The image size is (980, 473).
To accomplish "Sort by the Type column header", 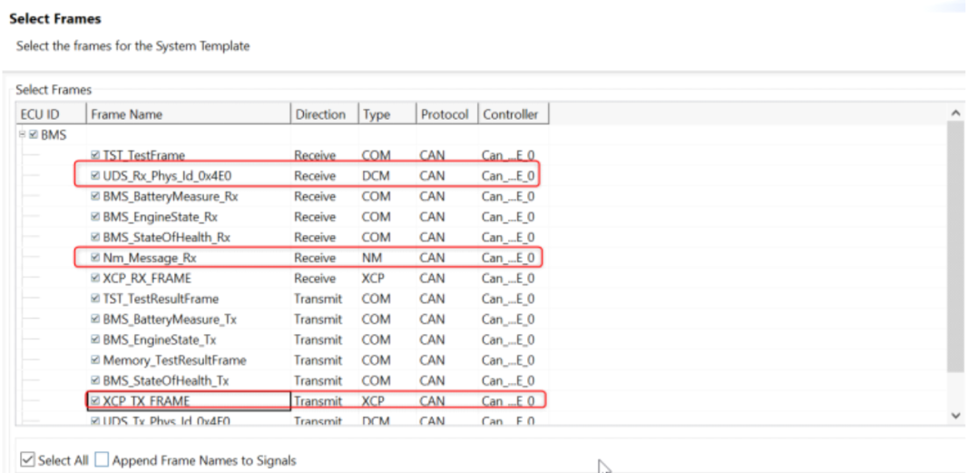I will 387,114.
